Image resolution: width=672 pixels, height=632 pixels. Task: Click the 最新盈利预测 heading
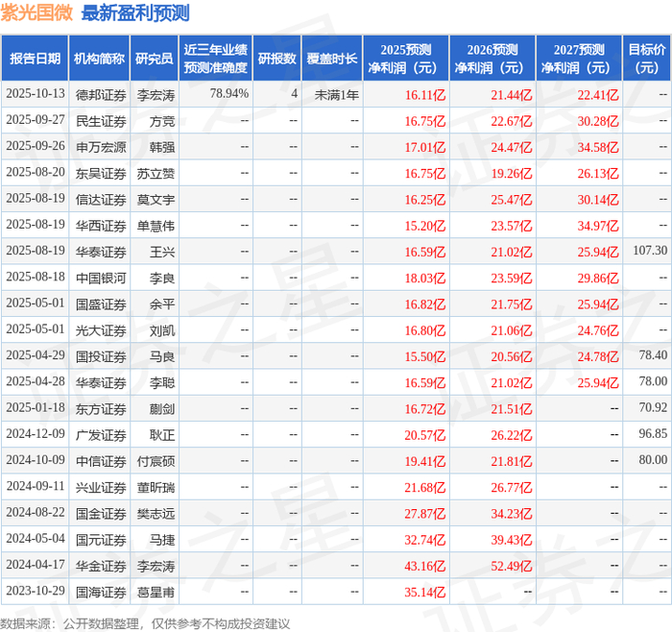point(135,12)
